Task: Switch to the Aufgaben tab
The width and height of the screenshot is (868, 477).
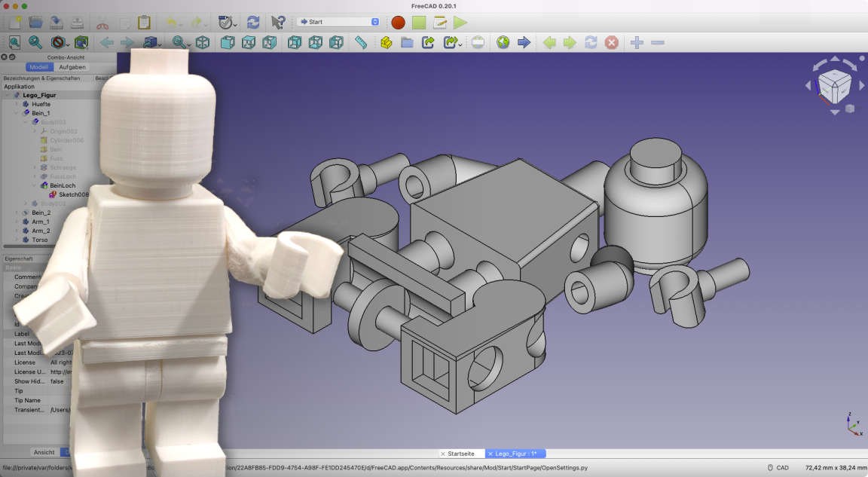Action: coord(72,67)
